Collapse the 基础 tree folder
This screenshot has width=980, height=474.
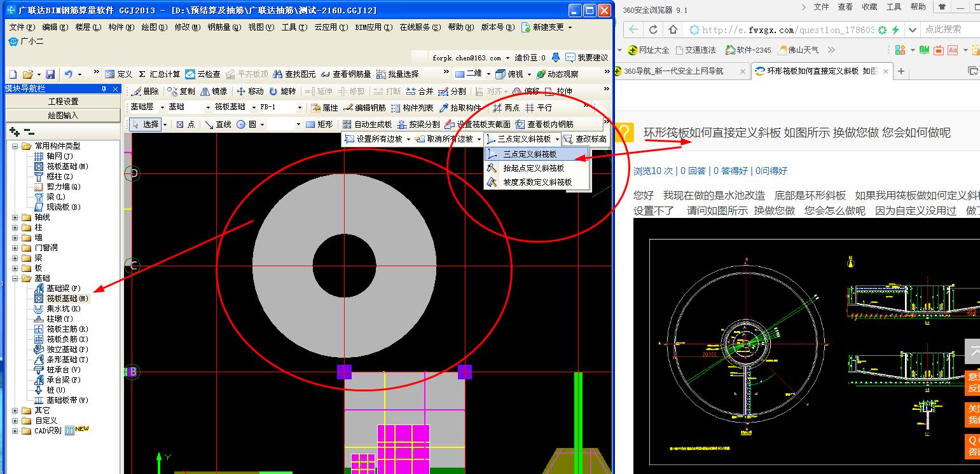(x=15, y=278)
